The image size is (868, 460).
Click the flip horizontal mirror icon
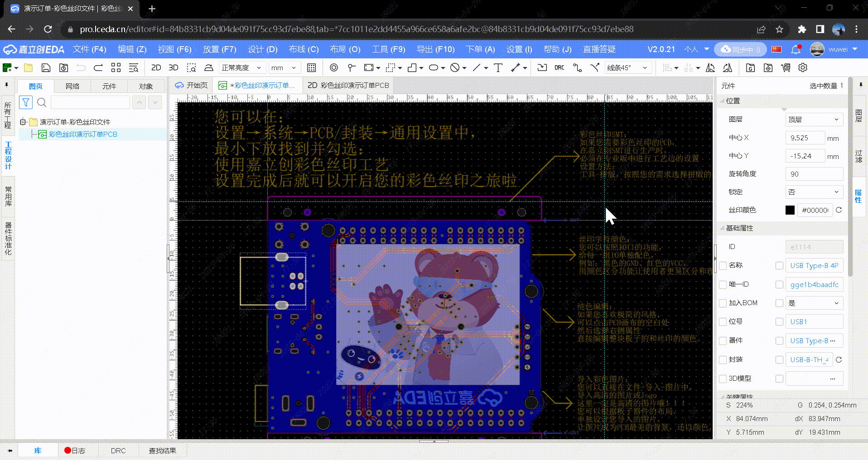(710, 68)
